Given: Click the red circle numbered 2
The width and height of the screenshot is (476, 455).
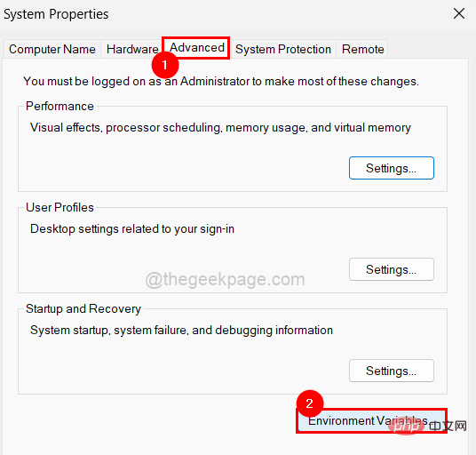Looking at the screenshot, I should (x=310, y=403).
